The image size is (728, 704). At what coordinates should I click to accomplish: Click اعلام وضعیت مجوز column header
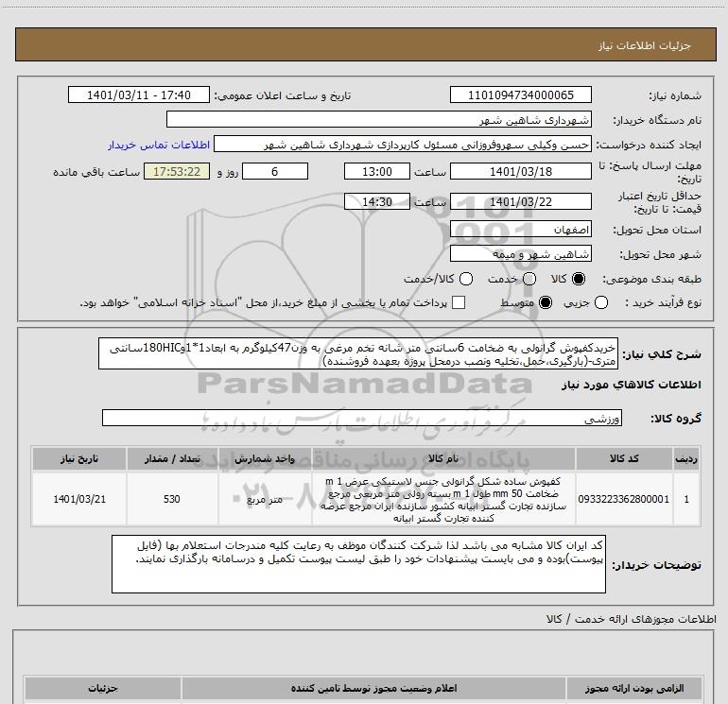coord(373,688)
